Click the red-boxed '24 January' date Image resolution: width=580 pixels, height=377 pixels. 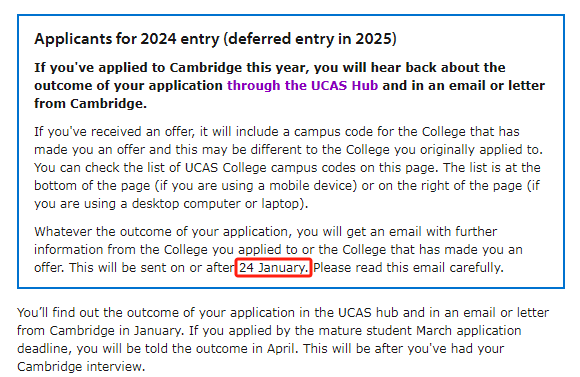[x=273, y=267]
